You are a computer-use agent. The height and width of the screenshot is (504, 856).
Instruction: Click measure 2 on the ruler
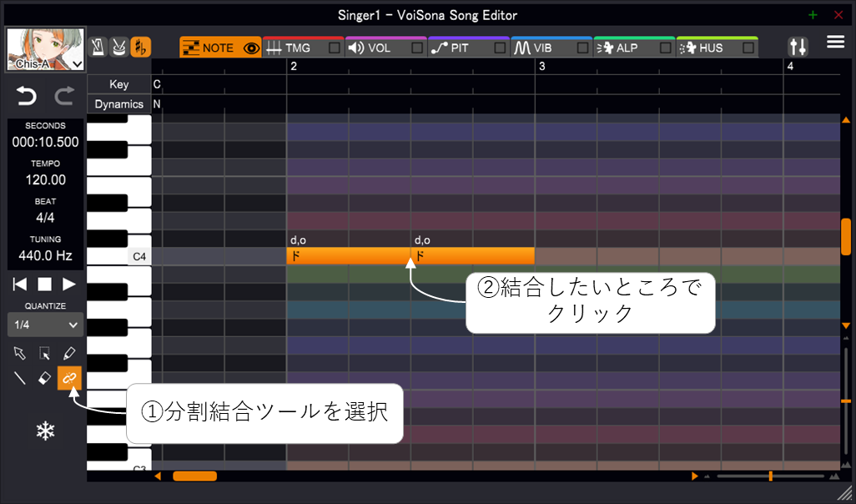tap(294, 66)
